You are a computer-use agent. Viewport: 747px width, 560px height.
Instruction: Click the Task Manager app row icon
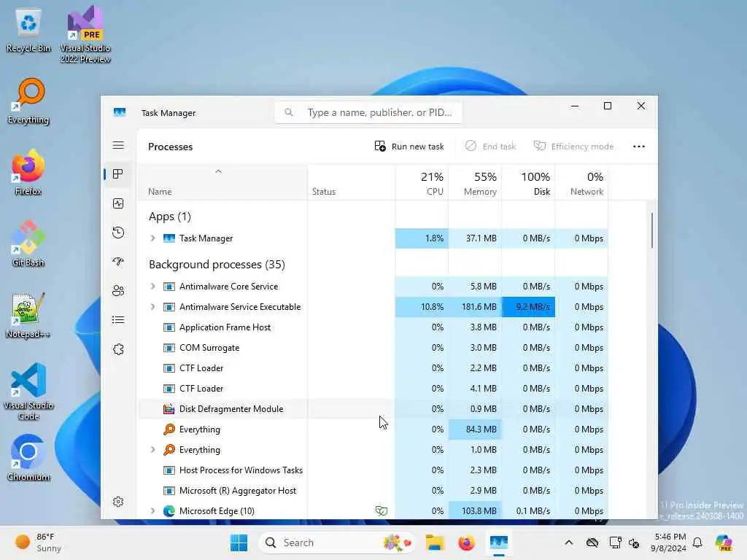169,238
